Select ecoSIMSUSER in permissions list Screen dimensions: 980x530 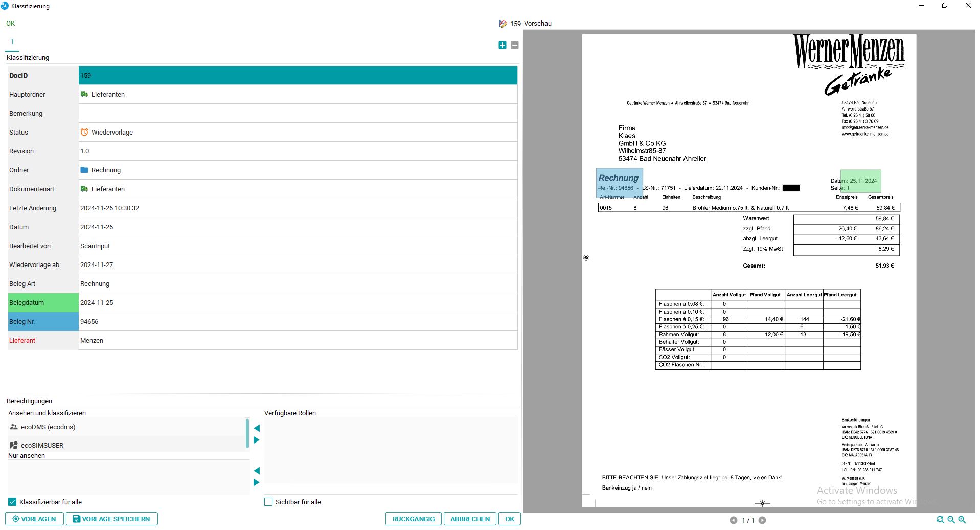(x=42, y=445)
